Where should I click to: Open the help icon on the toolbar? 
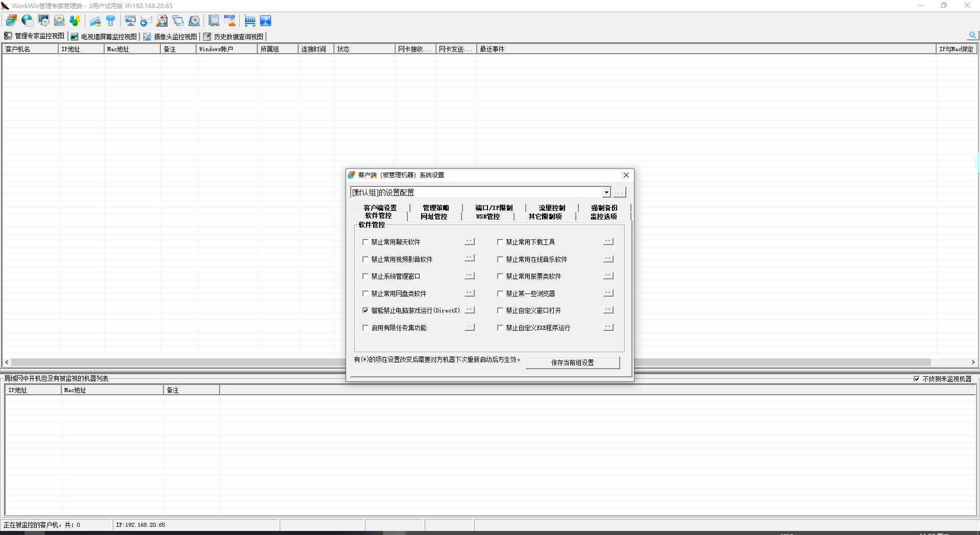point(266,20)
